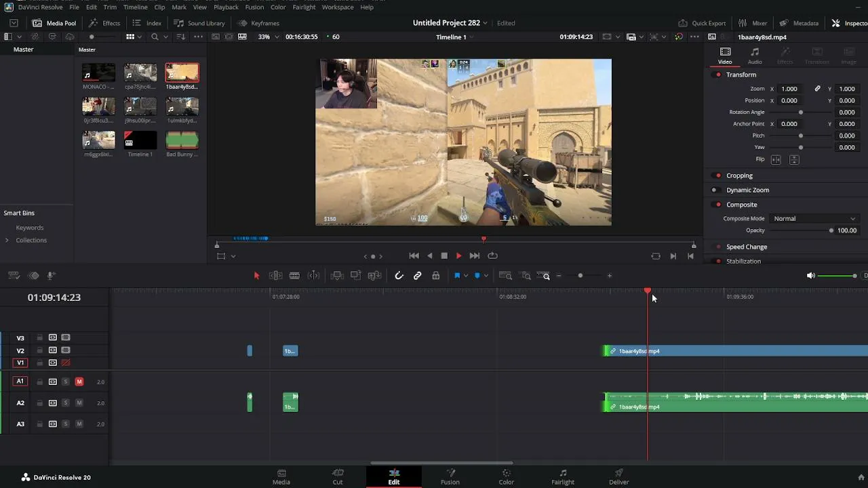Select the MONACO clip thumbnail
Viewport: 868px width, 488px height.
(x=98, y=72)
